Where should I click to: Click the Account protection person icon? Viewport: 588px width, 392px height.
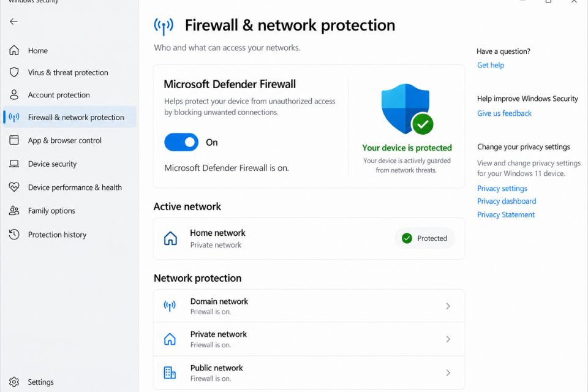point(14,94)
